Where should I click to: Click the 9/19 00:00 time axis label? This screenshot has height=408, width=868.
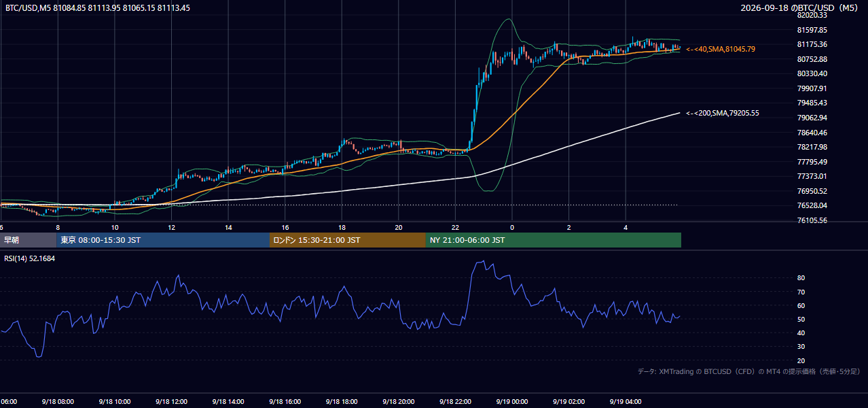pyautogui.click(x=512, y=402)
